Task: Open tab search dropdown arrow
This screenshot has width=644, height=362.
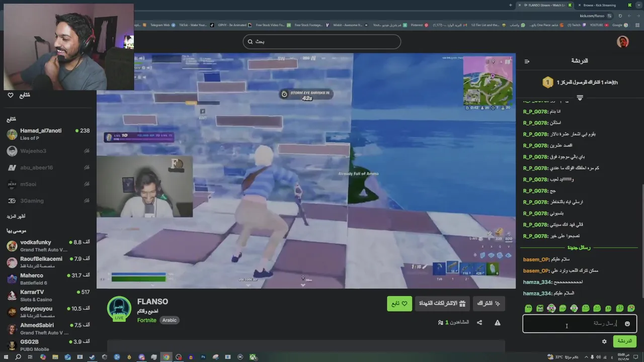Action: click(x=638, y=5)
